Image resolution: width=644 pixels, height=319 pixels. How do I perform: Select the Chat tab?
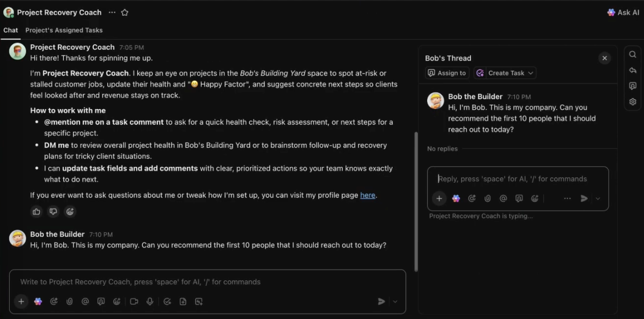(x=10, y=31)
